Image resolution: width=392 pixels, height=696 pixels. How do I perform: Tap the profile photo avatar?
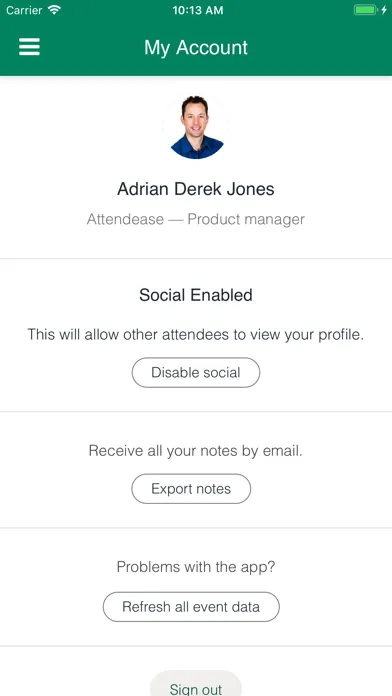[196, 126]
